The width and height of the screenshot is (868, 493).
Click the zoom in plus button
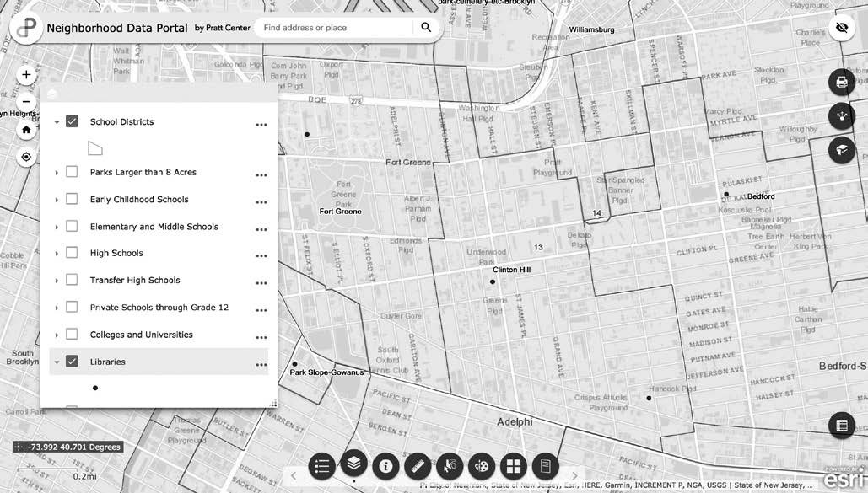pos(26,75)
